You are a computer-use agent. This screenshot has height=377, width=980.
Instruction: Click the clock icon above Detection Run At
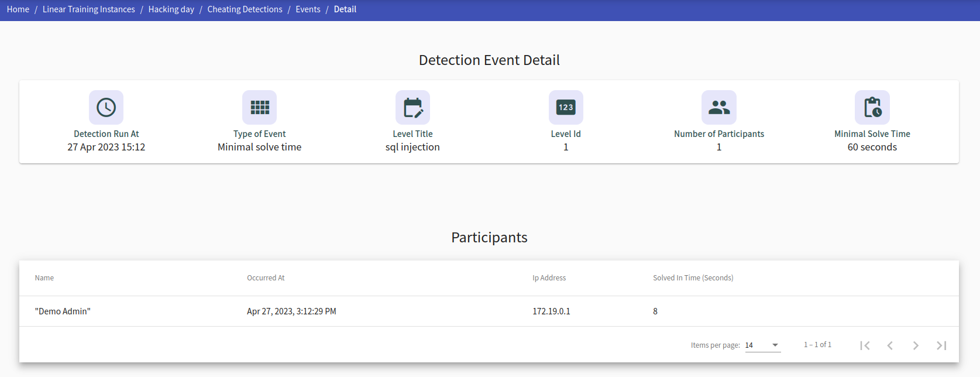click(x=106, y=107)
